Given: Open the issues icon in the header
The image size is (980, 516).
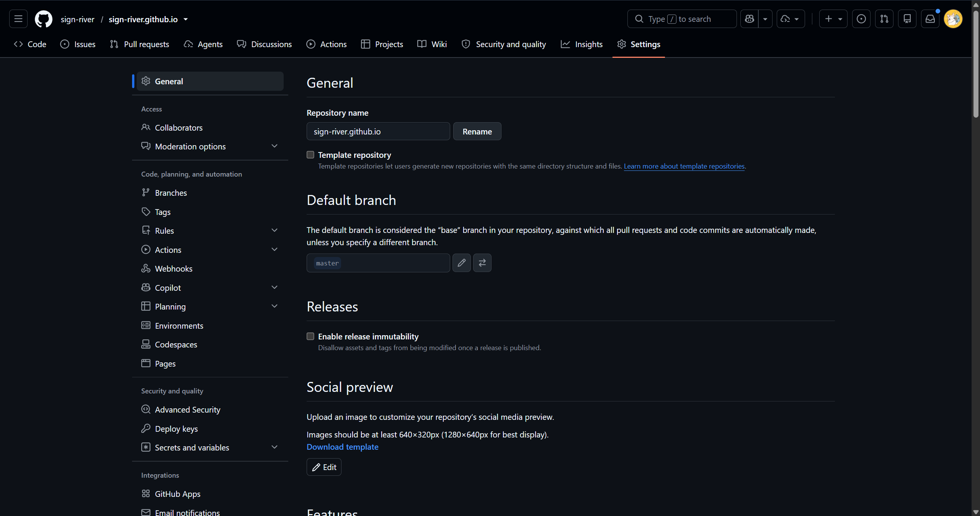Looking at the screenshot, I should tap(861, 19).
